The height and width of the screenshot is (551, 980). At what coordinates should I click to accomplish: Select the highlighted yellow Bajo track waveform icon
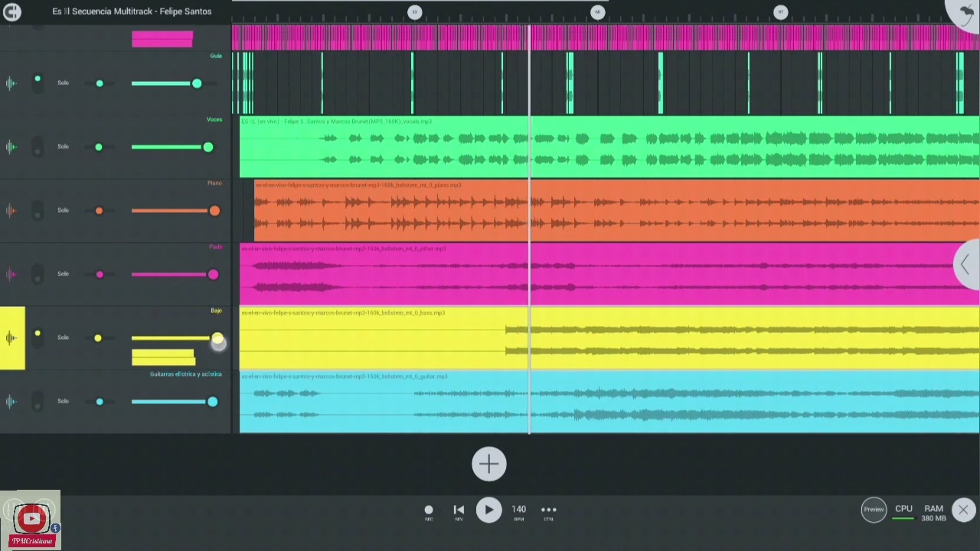pos(12,337)
